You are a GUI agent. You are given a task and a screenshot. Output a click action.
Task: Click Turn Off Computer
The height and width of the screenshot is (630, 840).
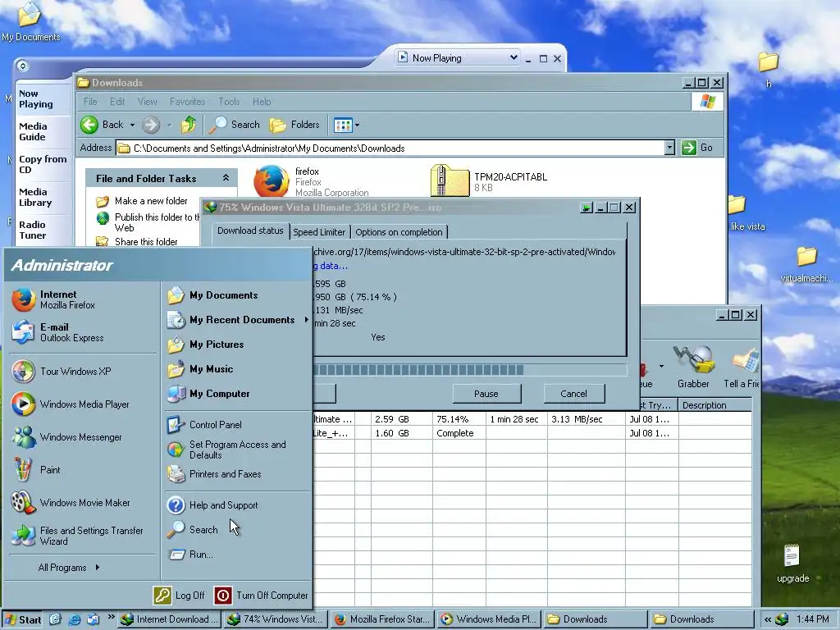click(x=262, y=596)
